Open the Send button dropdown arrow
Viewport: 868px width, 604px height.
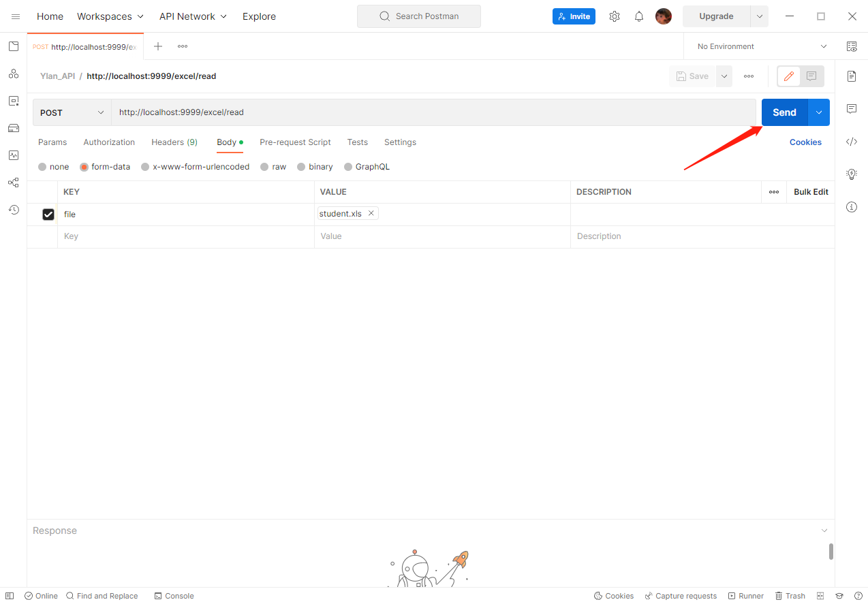pos(819,113)
